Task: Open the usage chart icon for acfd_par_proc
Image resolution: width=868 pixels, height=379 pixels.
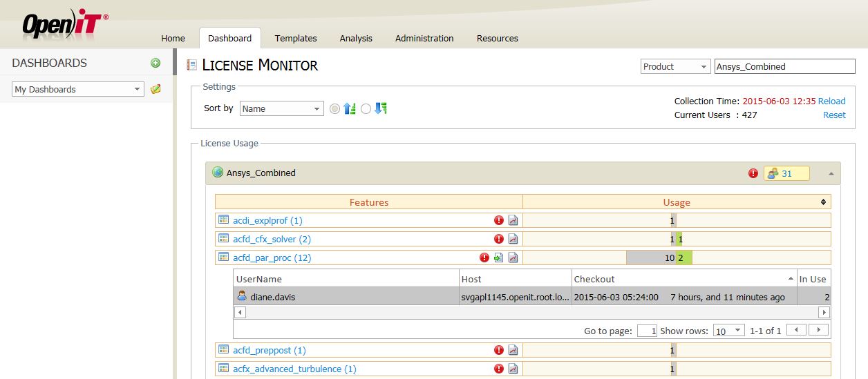Action: 513,257
